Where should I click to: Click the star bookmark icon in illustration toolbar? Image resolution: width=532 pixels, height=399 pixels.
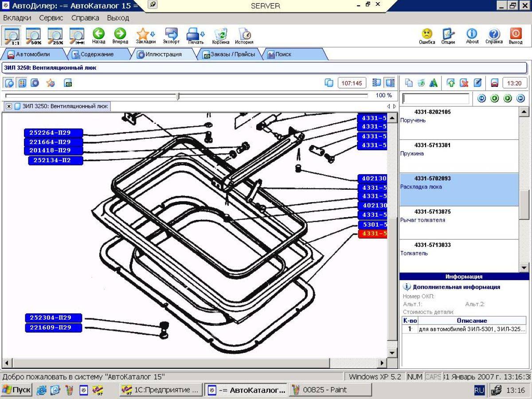(50, 83)
